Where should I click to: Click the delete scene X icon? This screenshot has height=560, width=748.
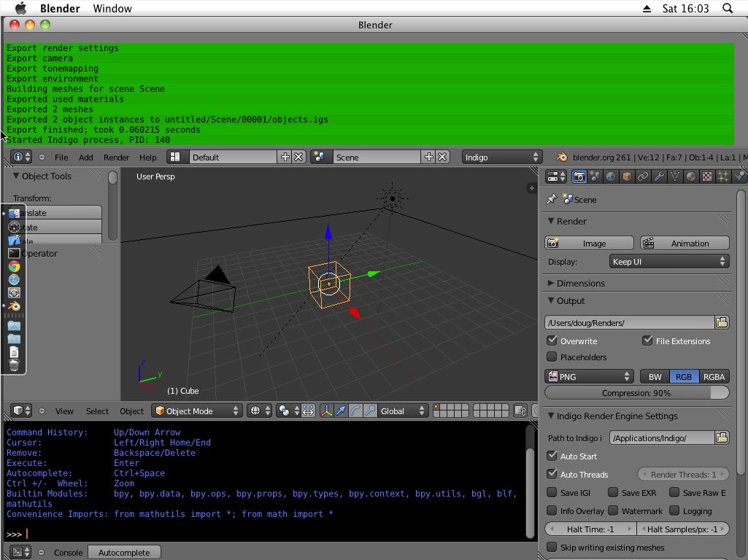coord(442,157)
